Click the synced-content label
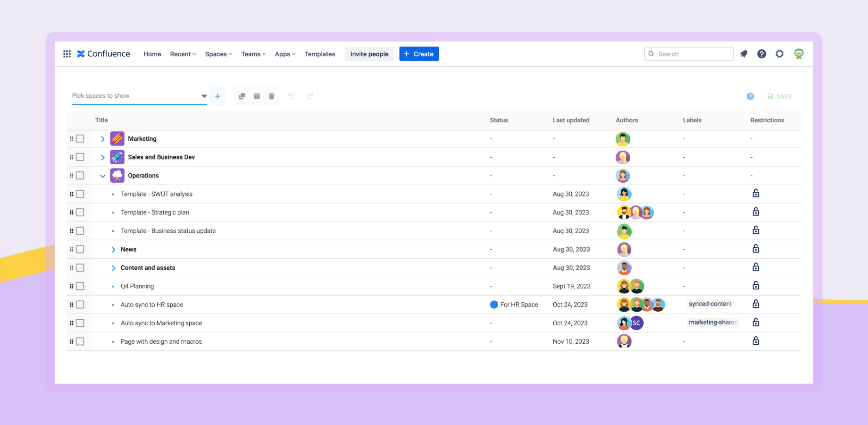868x425 pixels. 710,304
